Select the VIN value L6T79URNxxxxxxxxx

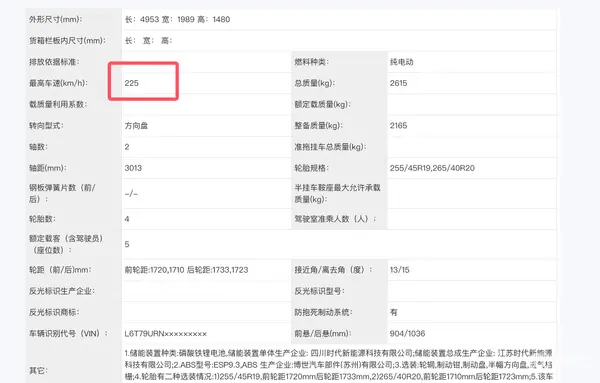pos(166,334)
